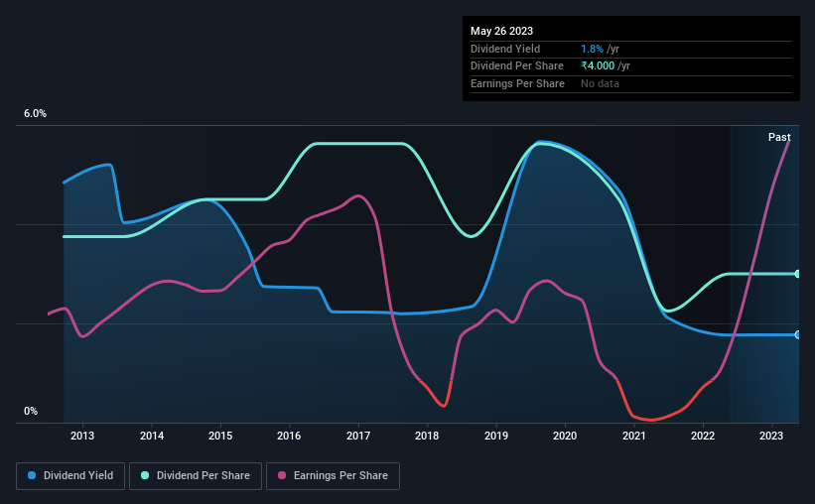
Task: Click the 1.8% Dividend Yield value in tooltip
Action: (592, 49)
